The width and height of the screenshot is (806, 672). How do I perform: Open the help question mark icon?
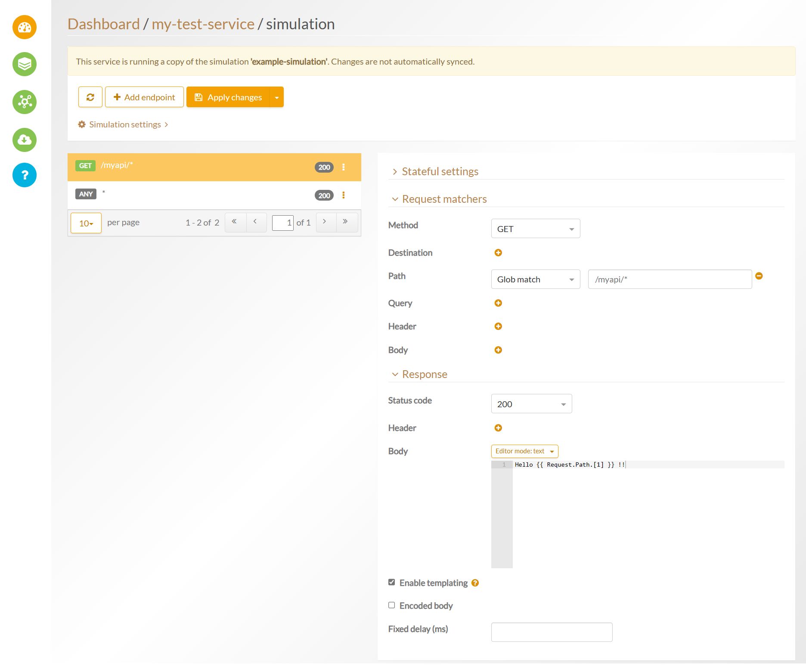coord(25,175)
